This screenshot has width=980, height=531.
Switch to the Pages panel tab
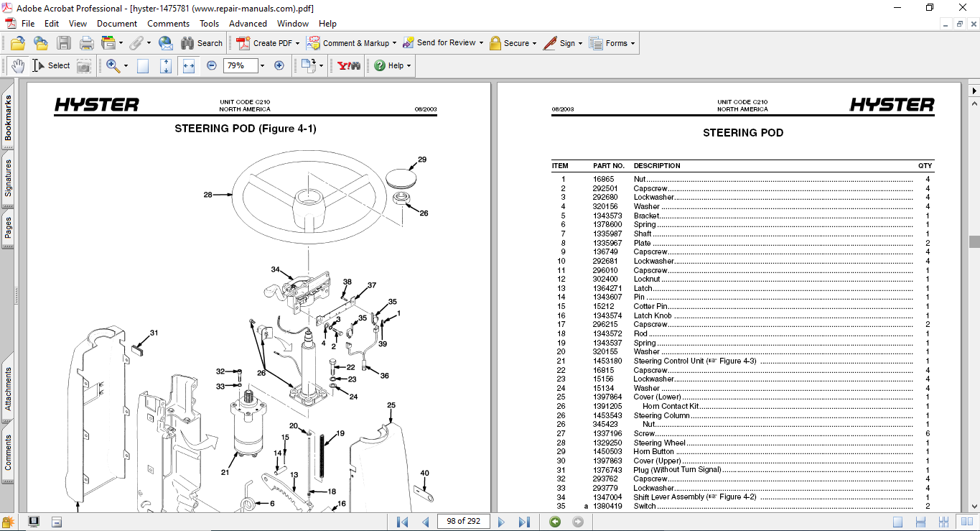tap(7, 226)
